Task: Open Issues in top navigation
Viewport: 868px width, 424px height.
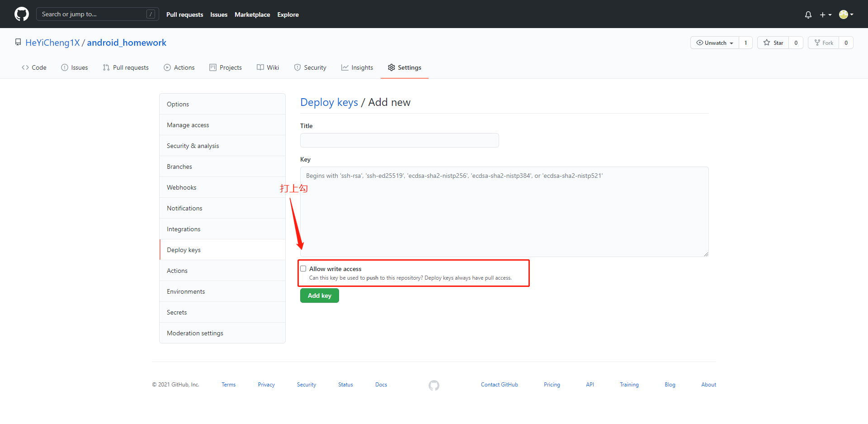Action: point(219,14)
